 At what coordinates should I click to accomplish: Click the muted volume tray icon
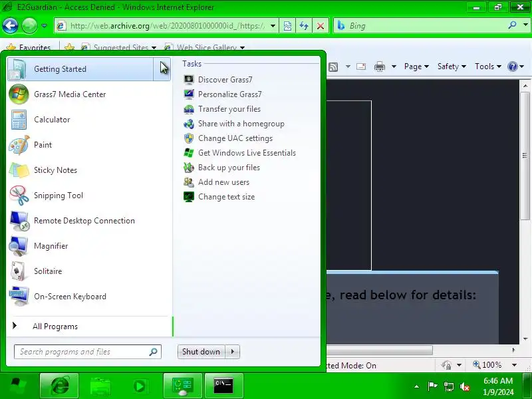464,386
